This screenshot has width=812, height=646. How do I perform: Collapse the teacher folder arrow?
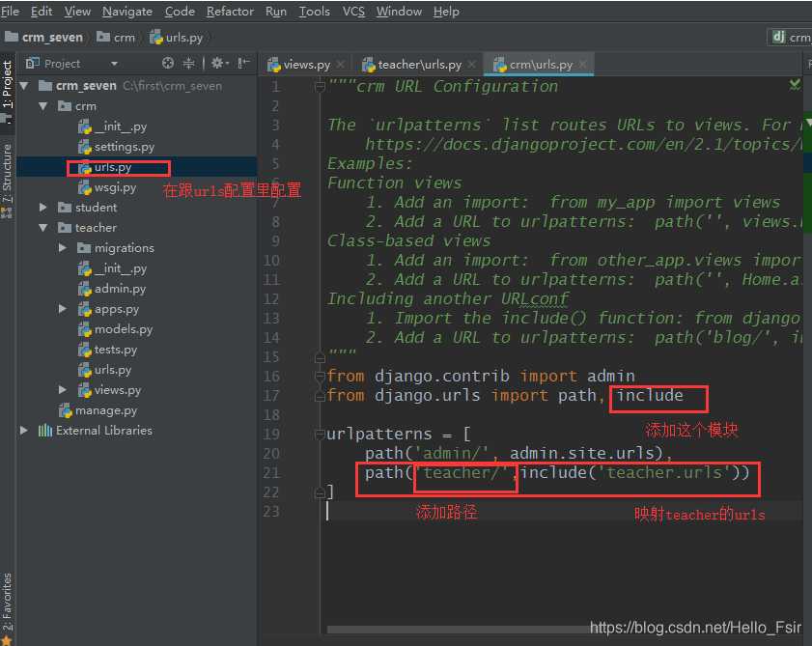pyautogui.click(x=43, y=228)
